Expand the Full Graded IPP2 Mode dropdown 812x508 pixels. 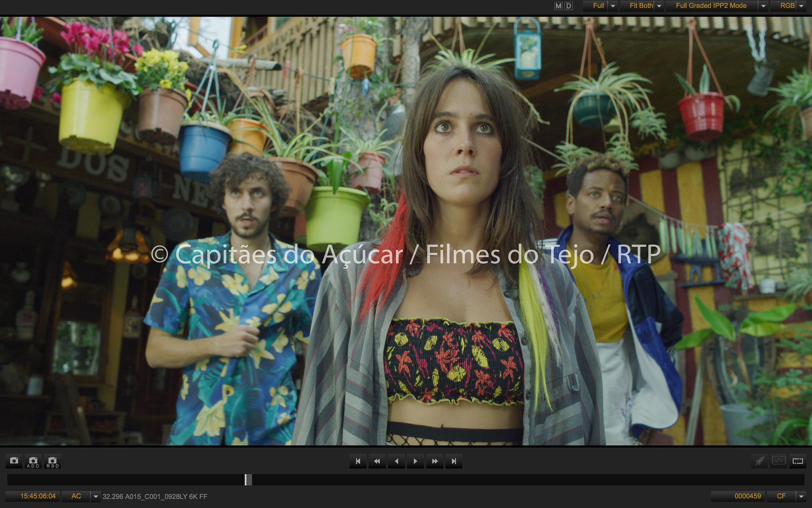[x=763, y=6]
